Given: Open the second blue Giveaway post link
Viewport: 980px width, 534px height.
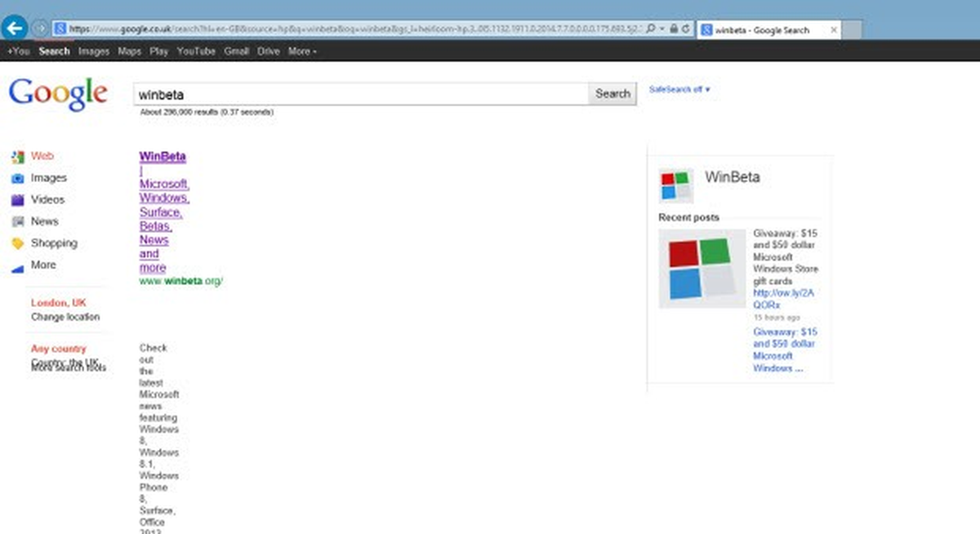Looking at the screenshot, I should 785,350.
